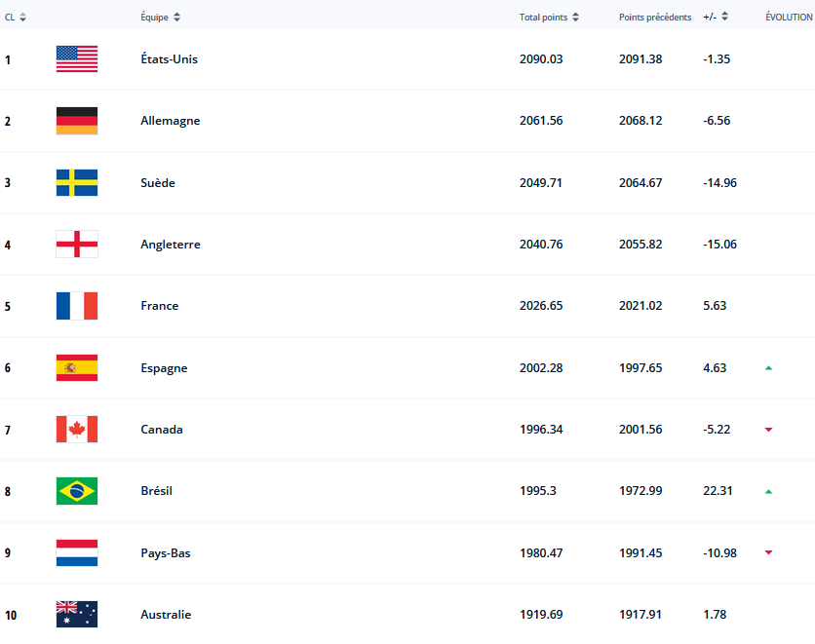Click the Sweden flag icon
Viewport: 815px width, 644px height.
pos(77,182)
